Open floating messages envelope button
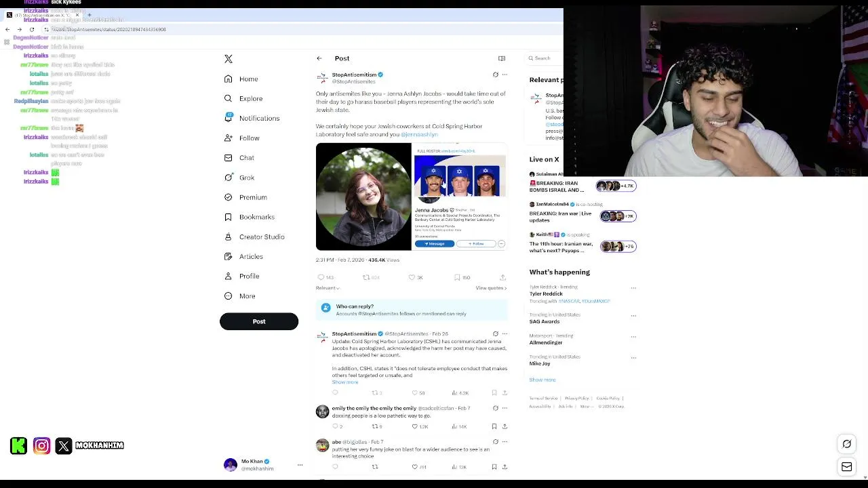Image resolution: width=868 pixels, height=488 pixels. pyautogui.click(x=847, y=467)
